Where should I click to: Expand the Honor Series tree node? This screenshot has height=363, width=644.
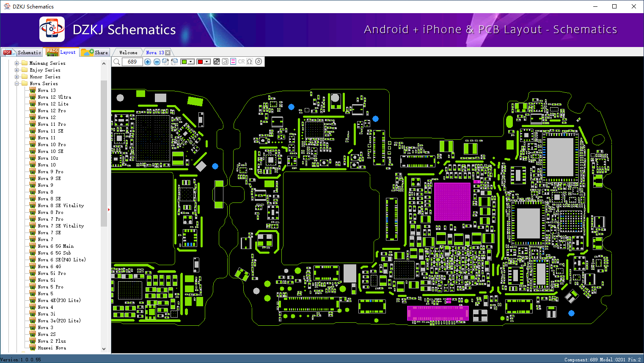click(17, 77)
